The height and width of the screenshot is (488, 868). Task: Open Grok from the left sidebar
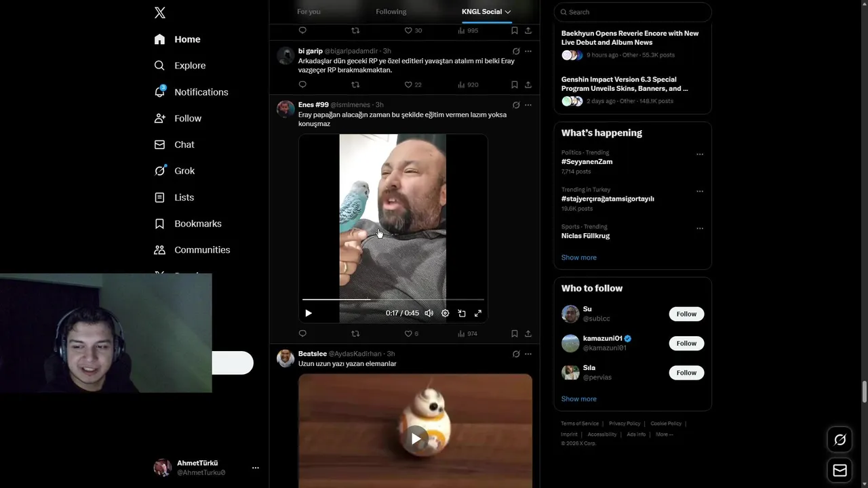coord(175,171)
